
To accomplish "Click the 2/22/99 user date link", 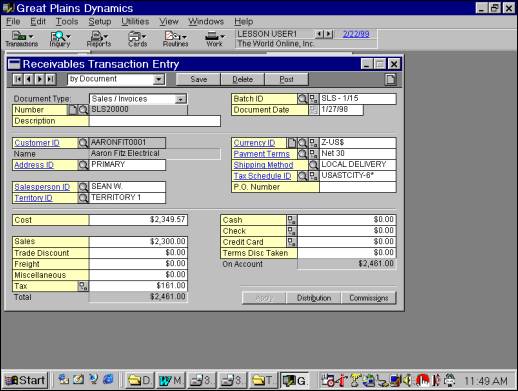I will (x=356, y=34).
